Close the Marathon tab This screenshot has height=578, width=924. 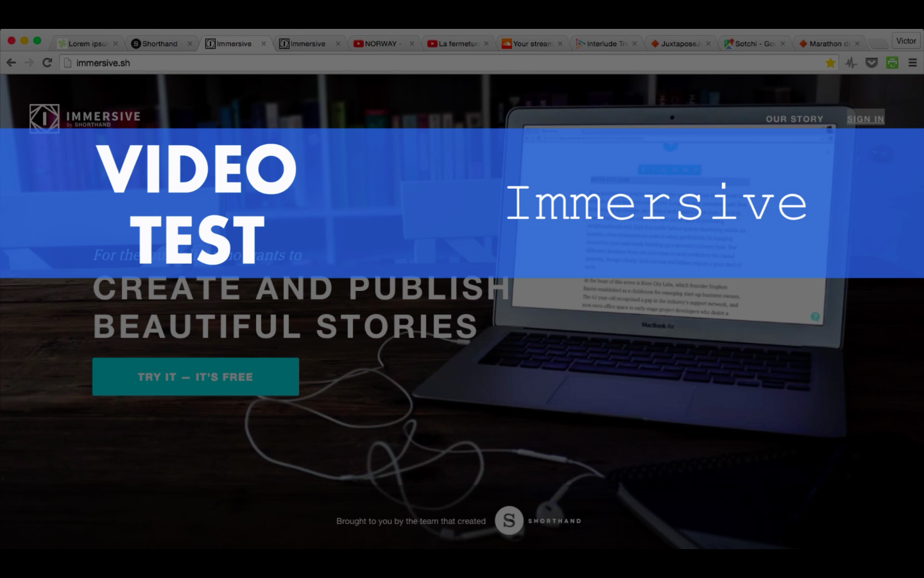click(857, 44)
